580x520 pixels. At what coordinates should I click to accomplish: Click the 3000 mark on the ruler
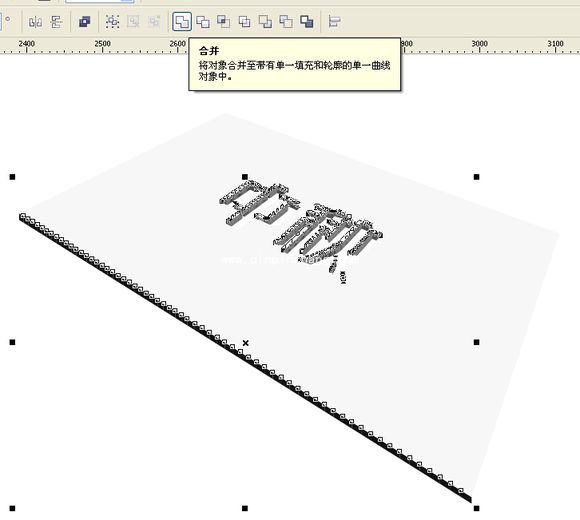tap(479, 44)
